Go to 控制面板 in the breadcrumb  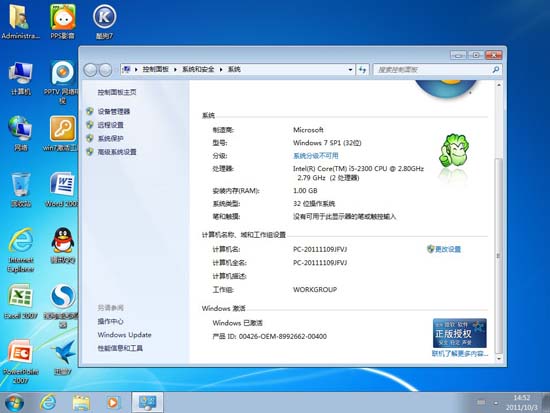155,69
